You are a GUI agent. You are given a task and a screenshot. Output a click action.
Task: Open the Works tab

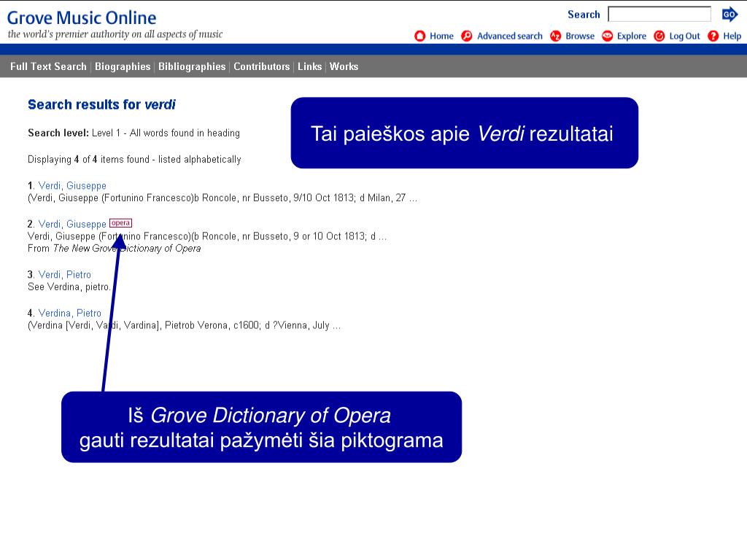point(344,66)
